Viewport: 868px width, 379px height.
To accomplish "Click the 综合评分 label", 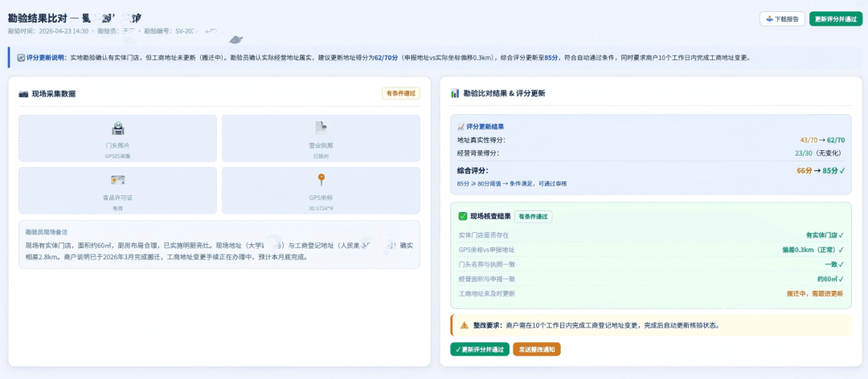I will [x=473, y=171].
